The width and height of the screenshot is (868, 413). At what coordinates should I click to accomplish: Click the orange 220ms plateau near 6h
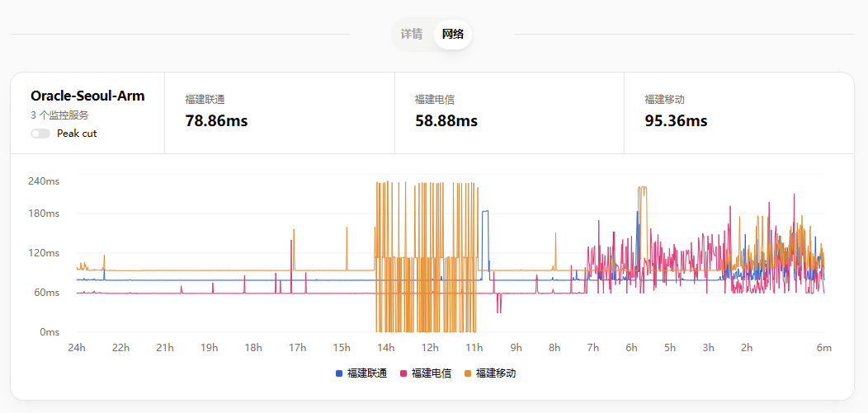click(642, 187)
